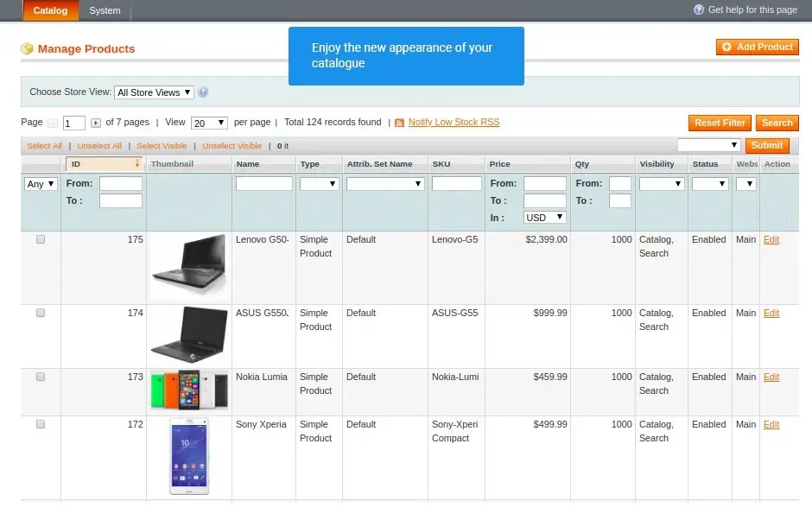Viewport: 812px width, 520px height.
Task: Sort by the SKU column header
Action: pyautogui.click(x=441, y=163)
